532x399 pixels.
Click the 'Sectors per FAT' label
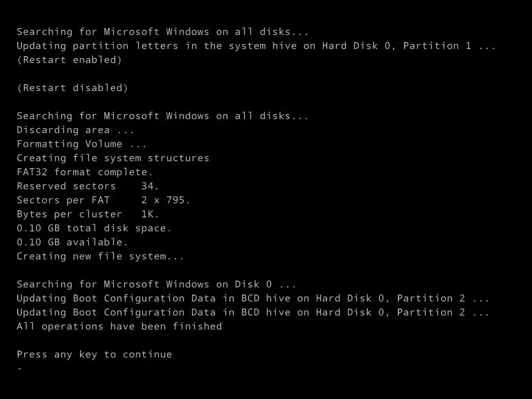click(63, 200)
